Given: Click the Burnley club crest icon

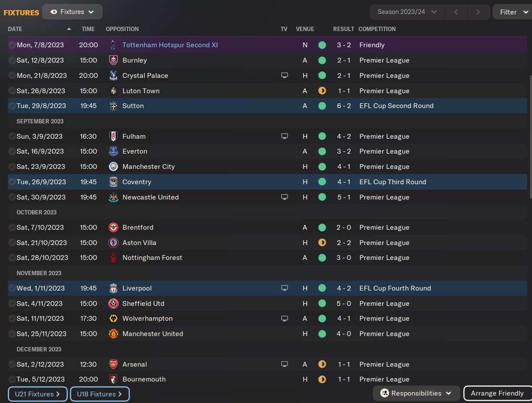Looking at the screenshot, I should (113, 60).
